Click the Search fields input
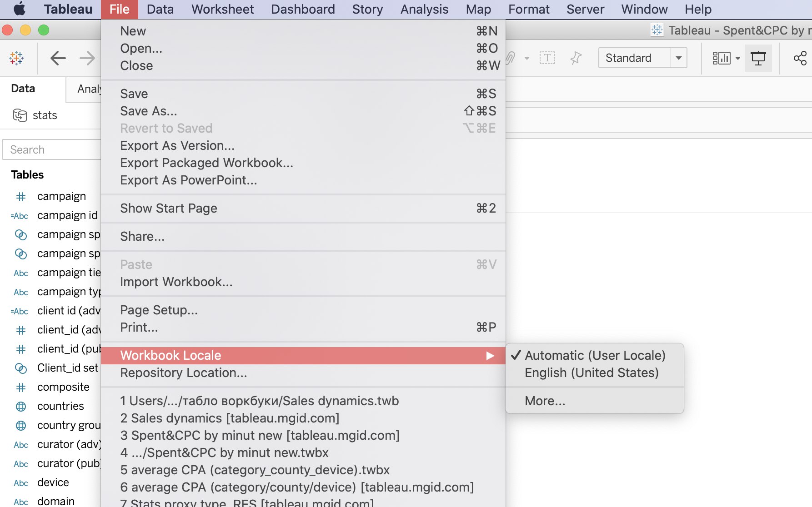Viewport: 812px width, 507px height. click(52, 149)
